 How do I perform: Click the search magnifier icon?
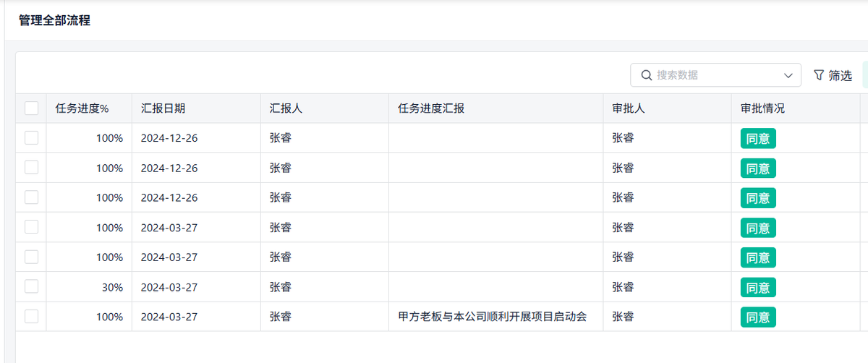647,75
